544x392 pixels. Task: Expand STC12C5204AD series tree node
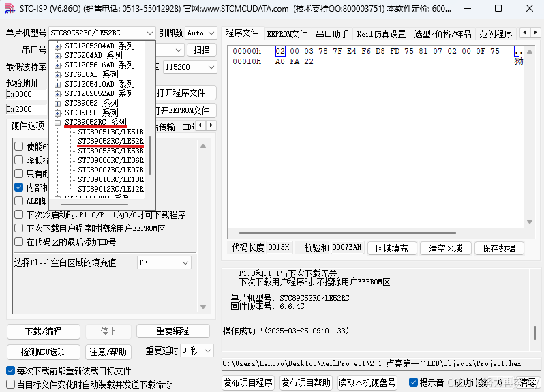coord(57,46)
